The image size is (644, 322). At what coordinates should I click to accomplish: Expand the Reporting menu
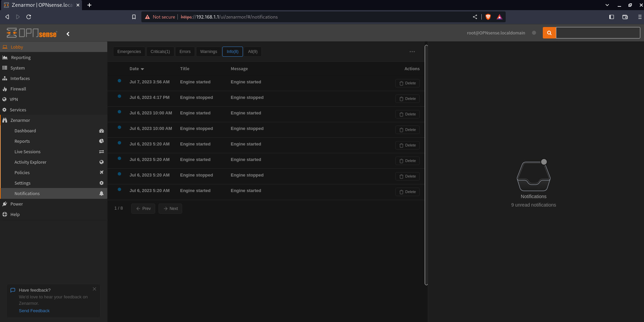[54, 57]
